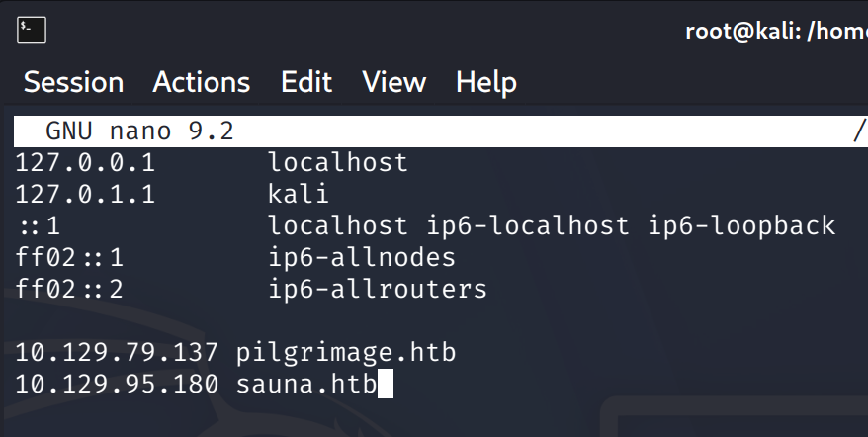Click the ff02::2 address text
Image resolution: width=868 pixels, height=437 pixels.
pos(69,290)
